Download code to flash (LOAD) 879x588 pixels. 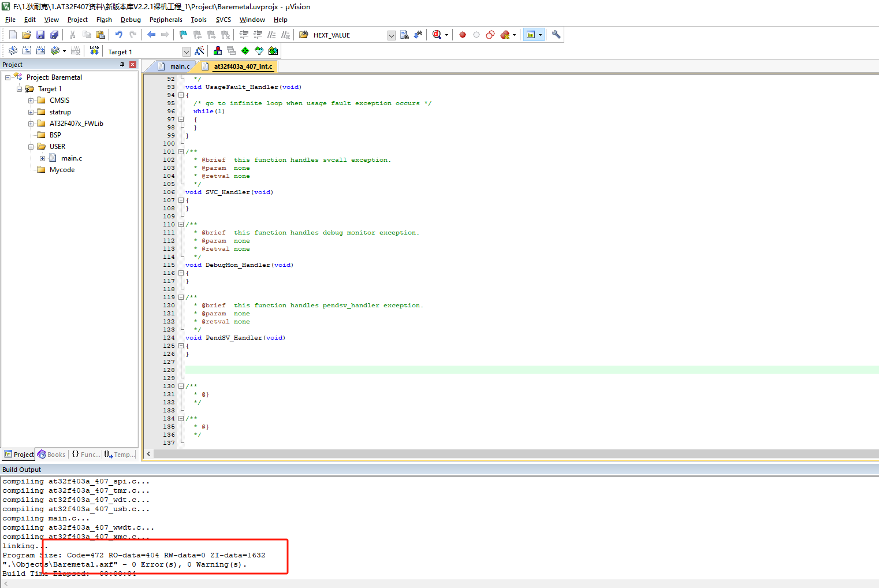94,51
